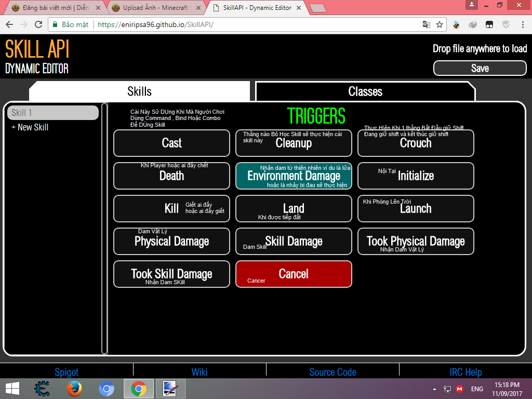Open the Chrome three-dot menu
The image size is (532, 399).
click(x=523, y=24)
